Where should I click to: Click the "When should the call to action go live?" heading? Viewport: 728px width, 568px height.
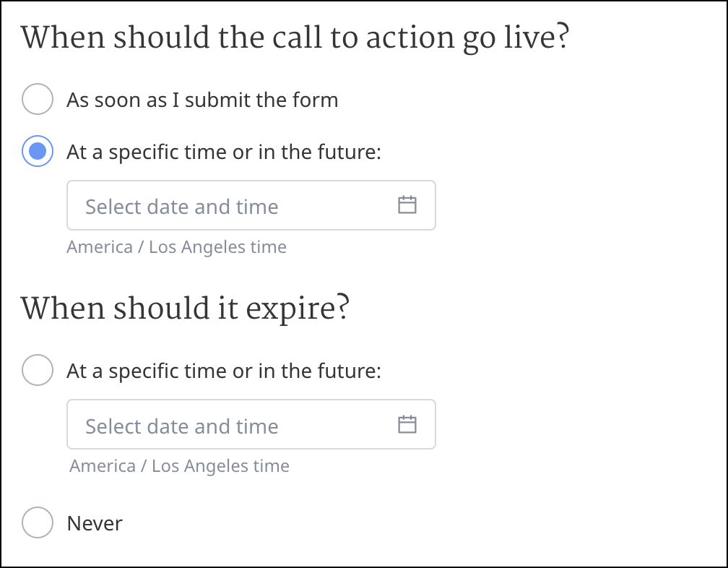pyautogui.click(x=295, y=38)
